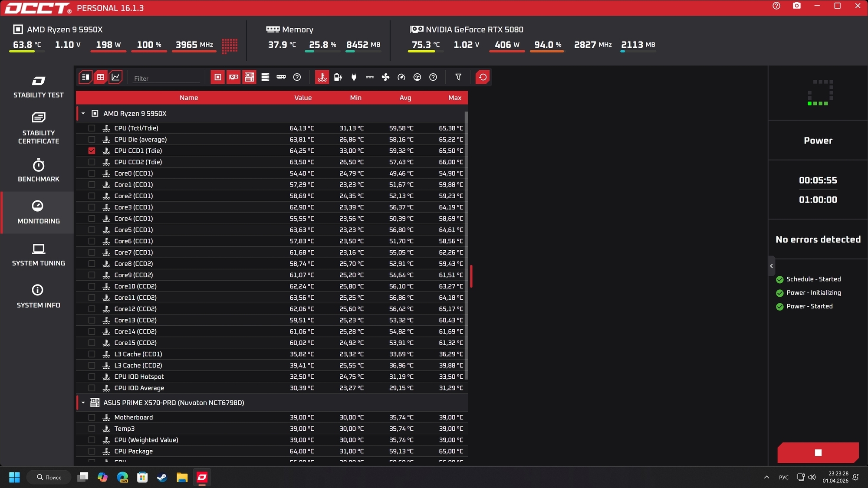This screenshot has width=868, height=488.
Task: Collapse the ASUS PRIME X570-PRO group
Action: [83, 403]
